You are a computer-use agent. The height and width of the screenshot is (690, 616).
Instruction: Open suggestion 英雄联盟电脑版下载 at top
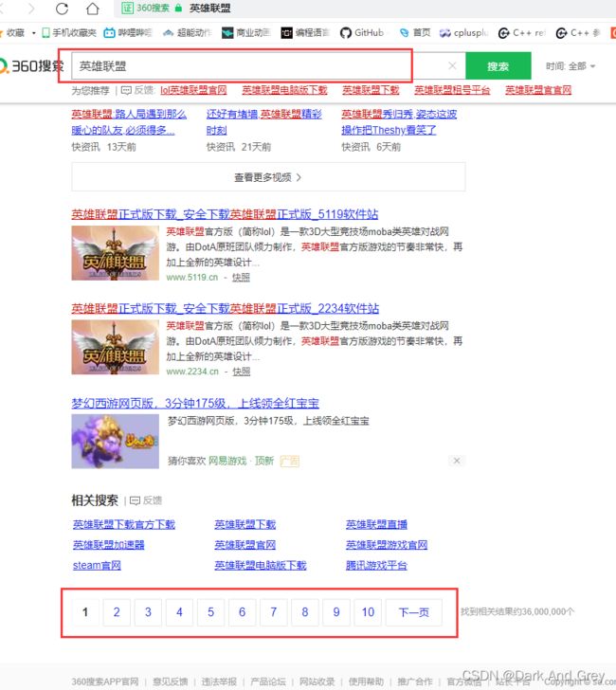click(x=284, y=90)
